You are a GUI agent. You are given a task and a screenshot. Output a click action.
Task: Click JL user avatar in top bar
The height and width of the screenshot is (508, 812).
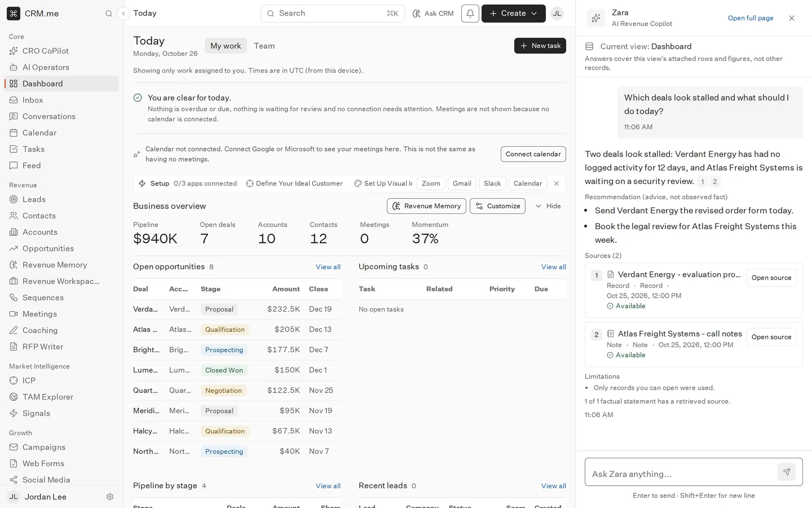(557, 14)
